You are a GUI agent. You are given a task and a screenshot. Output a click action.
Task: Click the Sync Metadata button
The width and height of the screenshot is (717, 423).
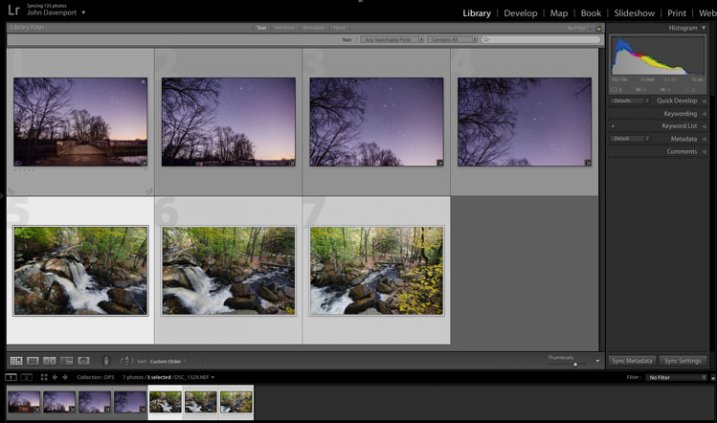click(x=632, y=360)
